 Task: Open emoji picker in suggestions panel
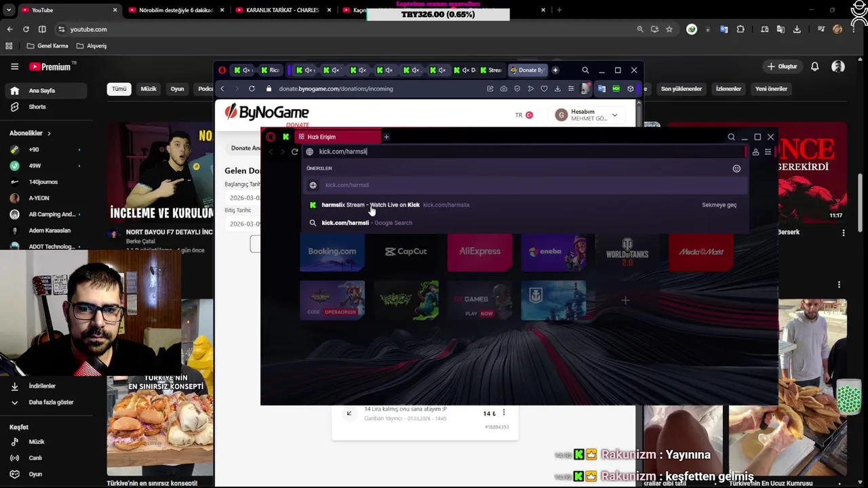(x=736, y=169)
